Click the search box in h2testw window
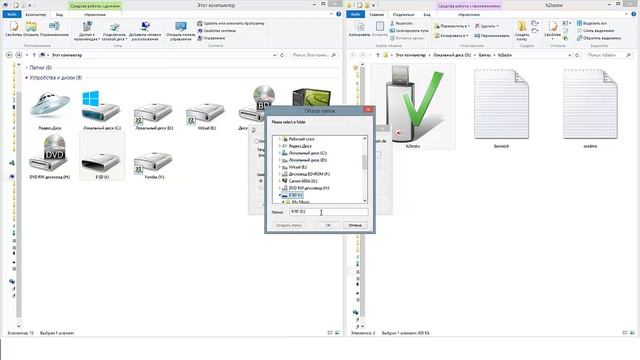Screen dimensions: 640x360 pyautogui.click(x=609, y=55)
